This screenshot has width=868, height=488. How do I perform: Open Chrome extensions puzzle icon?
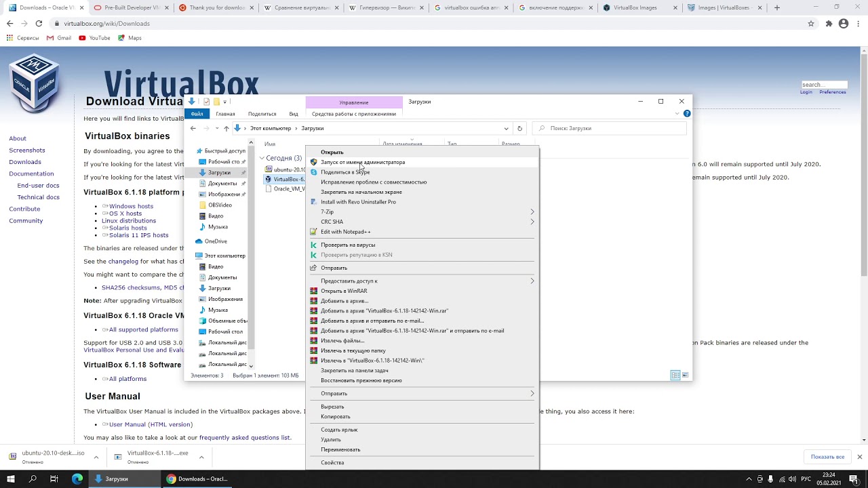(x=829, y=23)
